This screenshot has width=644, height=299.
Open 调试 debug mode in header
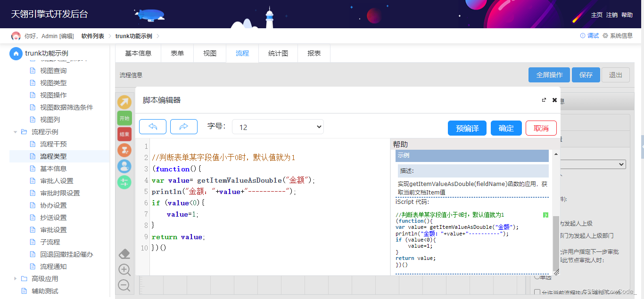(589, 36)
